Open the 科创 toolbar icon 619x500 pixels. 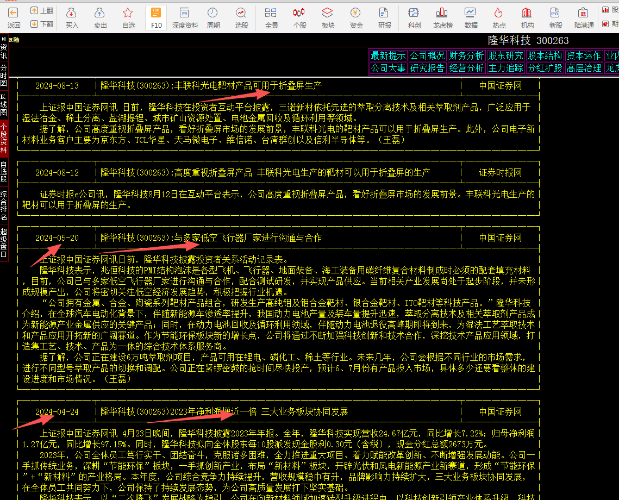(x=414, y=13)
